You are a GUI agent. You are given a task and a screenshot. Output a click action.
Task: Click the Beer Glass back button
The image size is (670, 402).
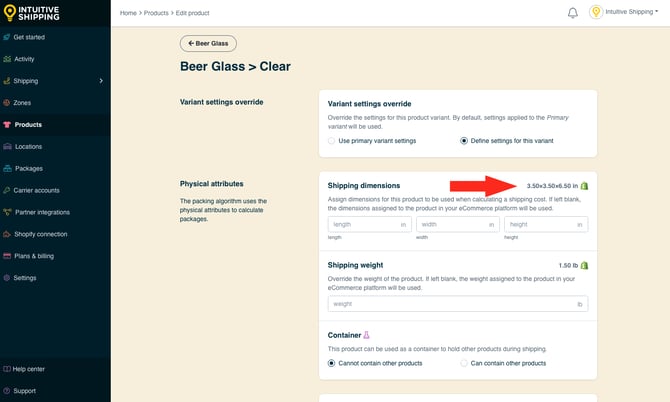click(x=215, y=43)
